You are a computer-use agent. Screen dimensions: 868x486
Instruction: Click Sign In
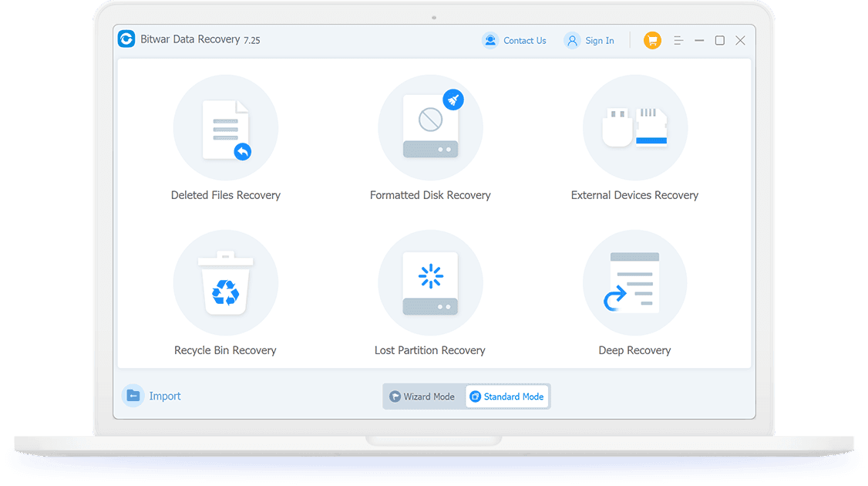599,41
